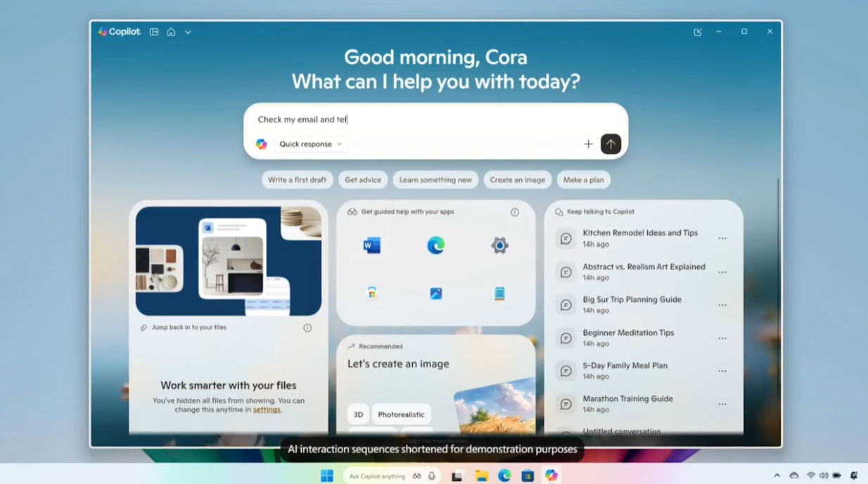
Task: Choose the Settings gear app icon
Action: (x=499, y=246)
